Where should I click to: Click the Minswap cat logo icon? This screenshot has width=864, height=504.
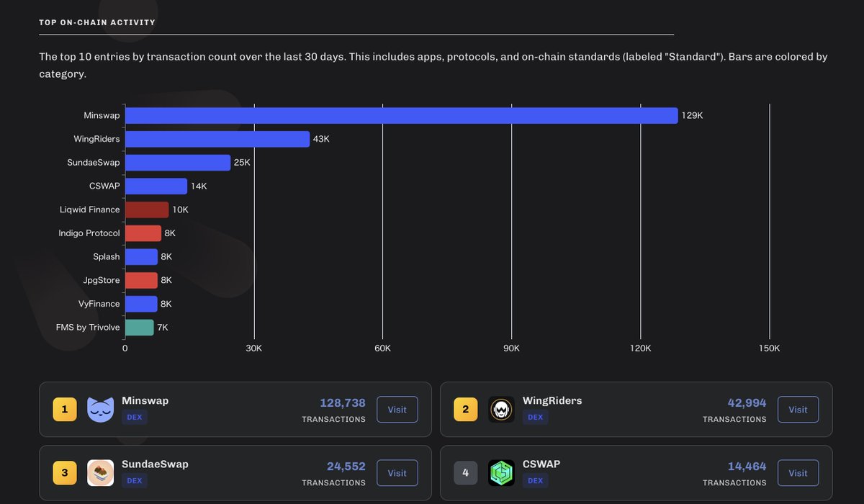click(100, 410)
